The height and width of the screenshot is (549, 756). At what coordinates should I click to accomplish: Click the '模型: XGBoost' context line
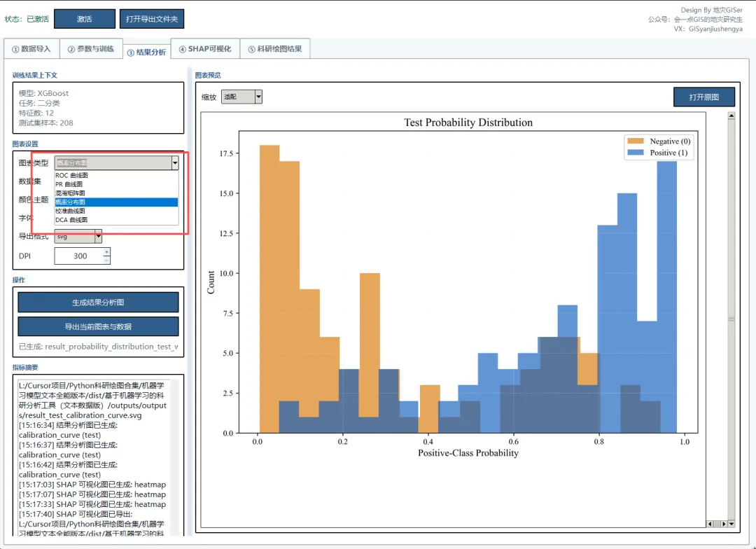click(43, 93)
